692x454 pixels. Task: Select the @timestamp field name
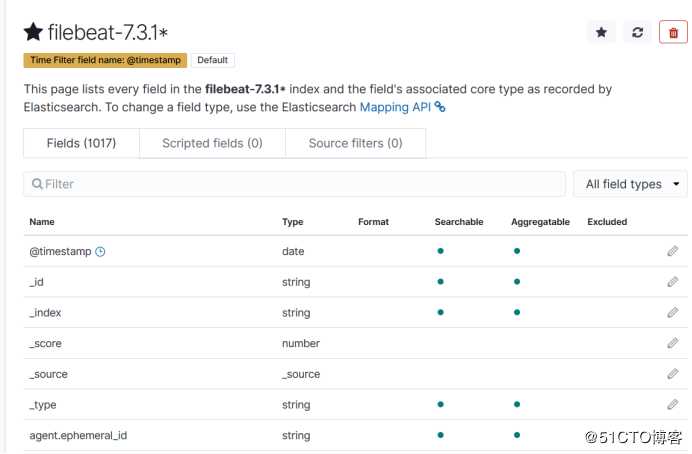click(60, 251)
